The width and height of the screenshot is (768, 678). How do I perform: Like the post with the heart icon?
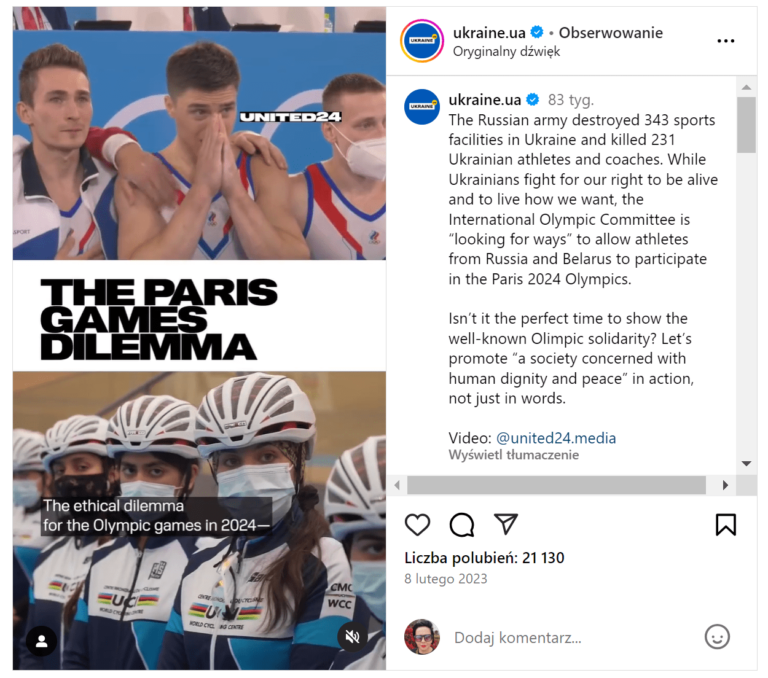pos(417,525)
